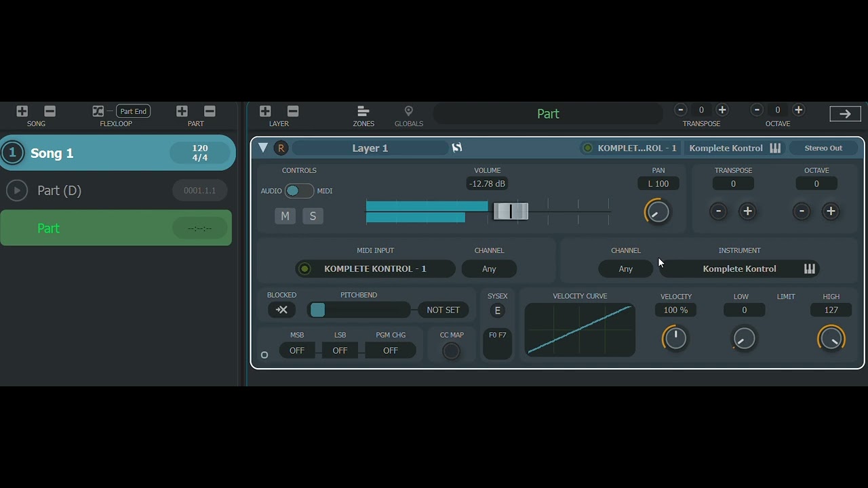This screenshot has width=868, height=488.
Task: Add a new layer with plus icon
Action: coord(265,111)
